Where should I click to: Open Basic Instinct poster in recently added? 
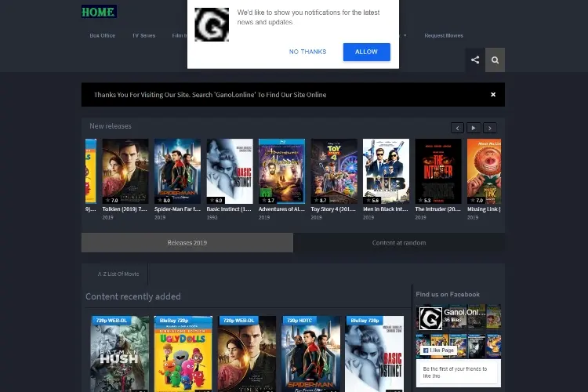(x=374, y=354)
